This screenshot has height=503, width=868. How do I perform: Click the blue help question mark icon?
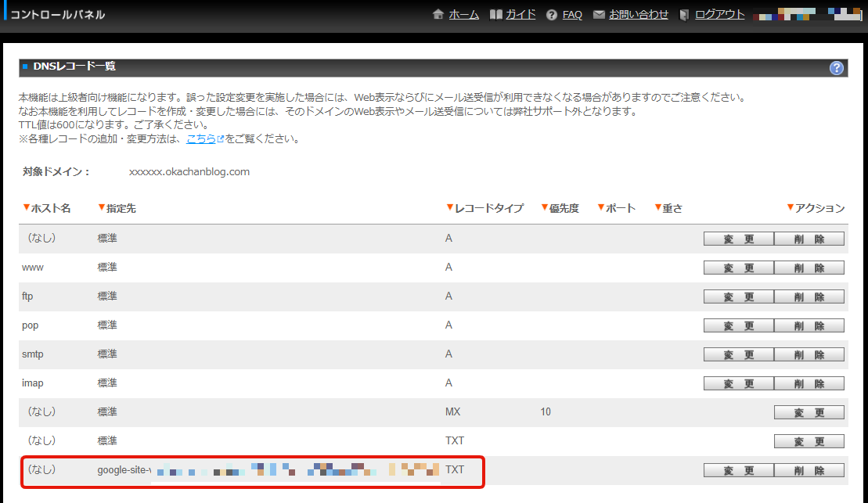[837, 68]
